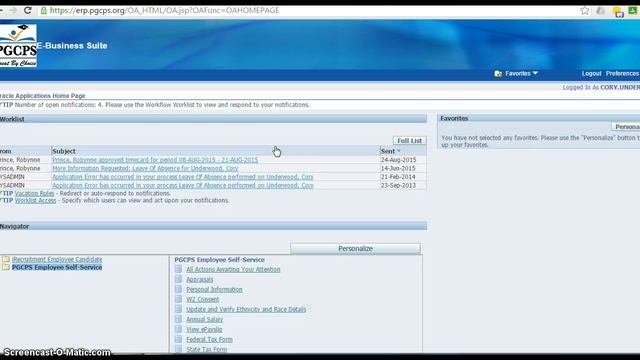Open the Worklist Access link

pos(35,200)
